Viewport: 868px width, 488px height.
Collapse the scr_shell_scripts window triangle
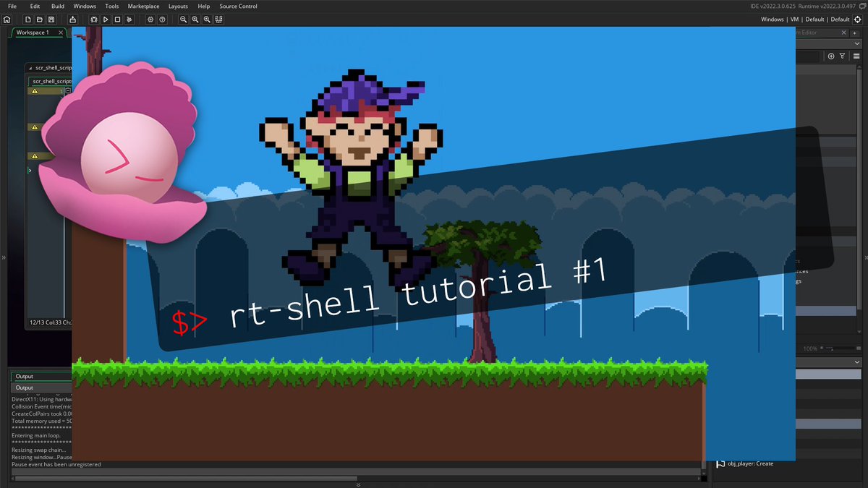30,68
